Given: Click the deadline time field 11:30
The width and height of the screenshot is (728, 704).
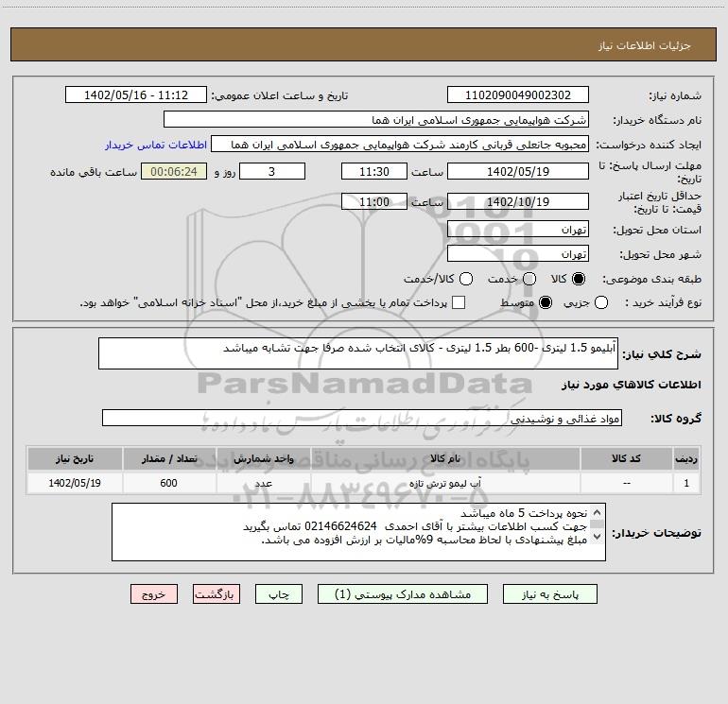Looking at the screenshot, I should tap(374, 171).
